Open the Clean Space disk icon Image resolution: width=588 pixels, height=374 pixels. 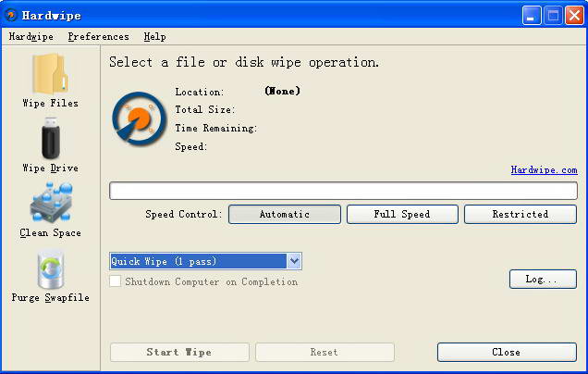tap(51, 203)
